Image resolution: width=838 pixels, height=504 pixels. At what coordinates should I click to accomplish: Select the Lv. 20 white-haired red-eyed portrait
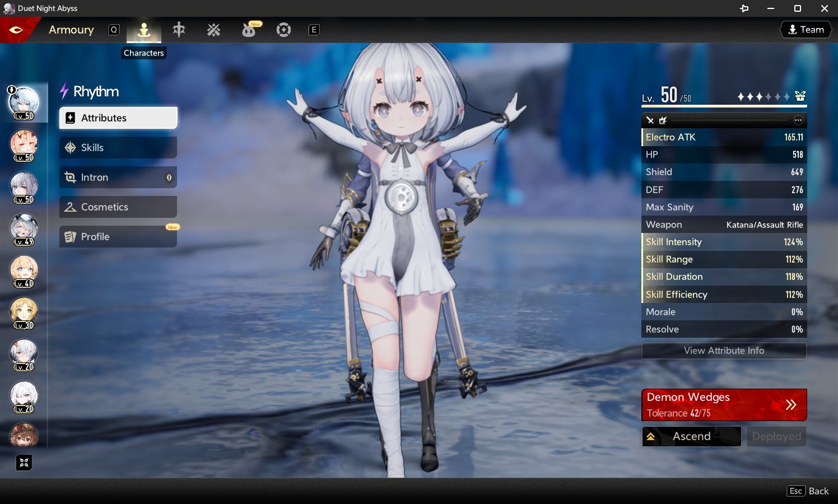pos(24,397)
